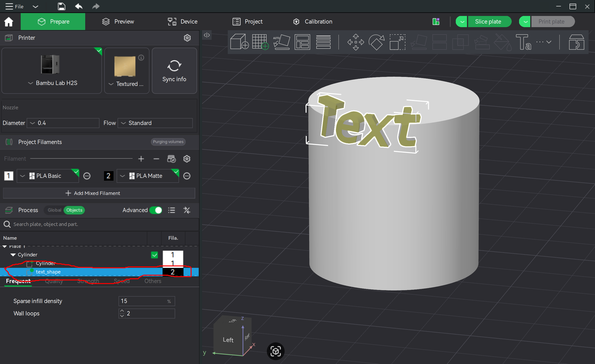This screenshot has width=595, height=364.
Task: Collapse the Plate 1 tree node
Action: click(5, 247)
